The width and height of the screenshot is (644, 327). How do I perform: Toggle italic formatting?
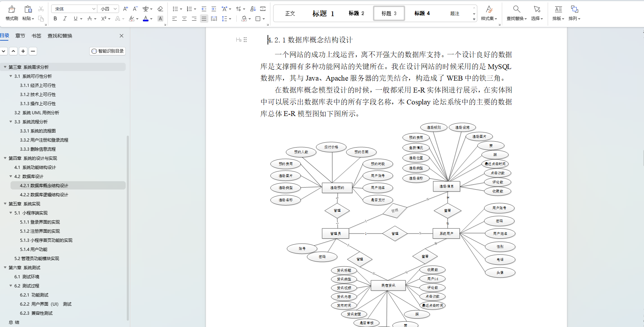(65, 19)
